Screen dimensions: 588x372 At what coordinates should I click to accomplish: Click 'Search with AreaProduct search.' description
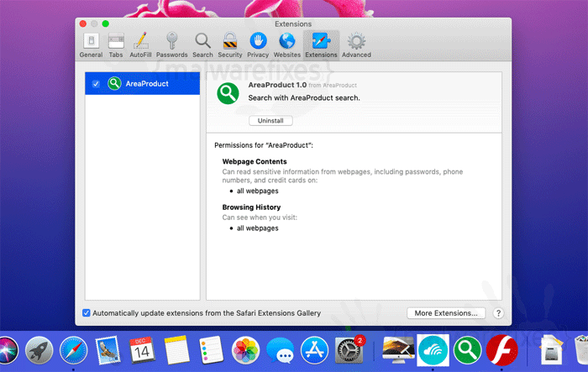(x=304, y=98)
